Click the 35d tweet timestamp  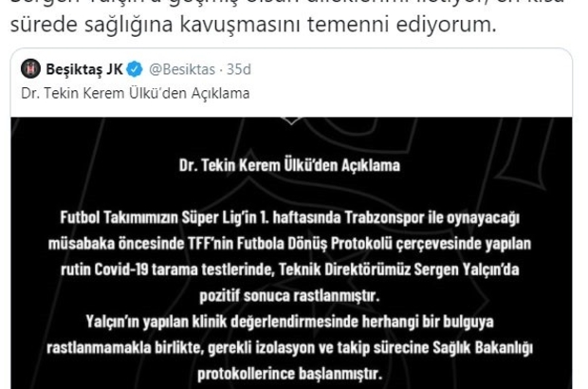(x=239, y=69)
